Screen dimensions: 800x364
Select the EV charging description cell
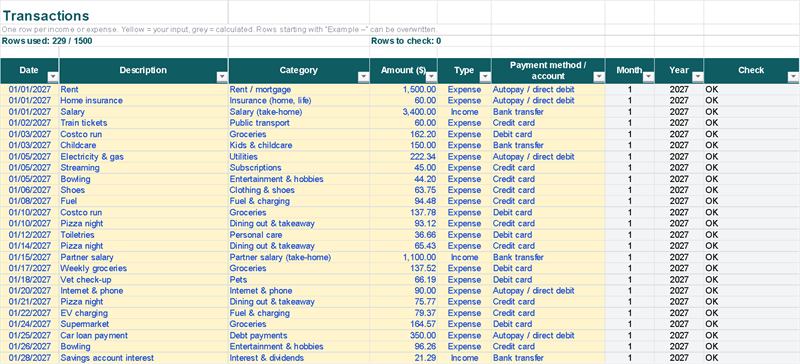coord(144,313)
